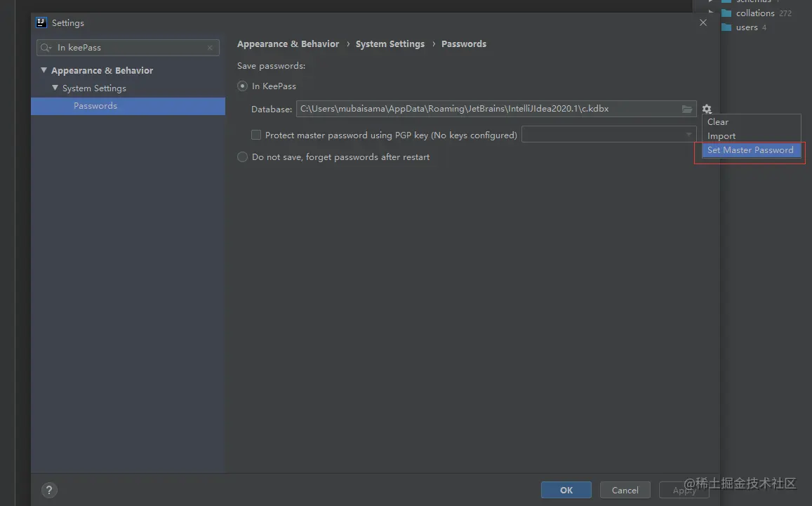The width and height of the screenshot is (812, 506).
Task: Click the Apply button
Action: coord(684,490)
